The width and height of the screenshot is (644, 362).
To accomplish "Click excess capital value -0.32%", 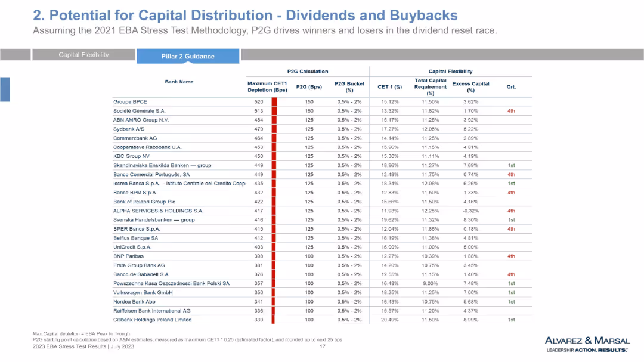I will point(470,211).
